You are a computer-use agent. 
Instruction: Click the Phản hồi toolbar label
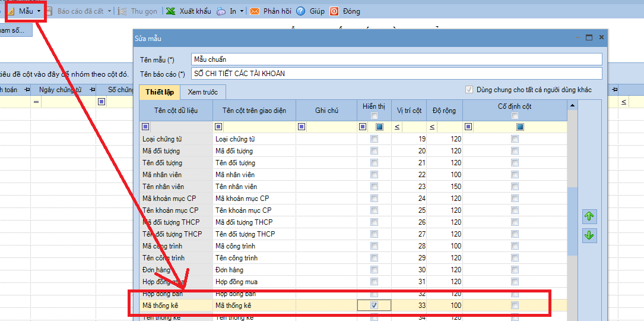[277, 11]
